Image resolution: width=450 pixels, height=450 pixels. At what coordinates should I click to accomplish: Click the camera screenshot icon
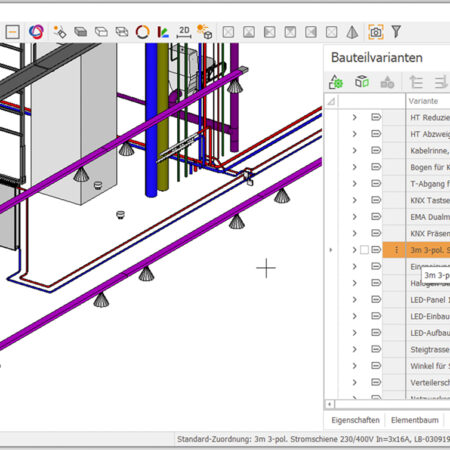pos(376,32)
